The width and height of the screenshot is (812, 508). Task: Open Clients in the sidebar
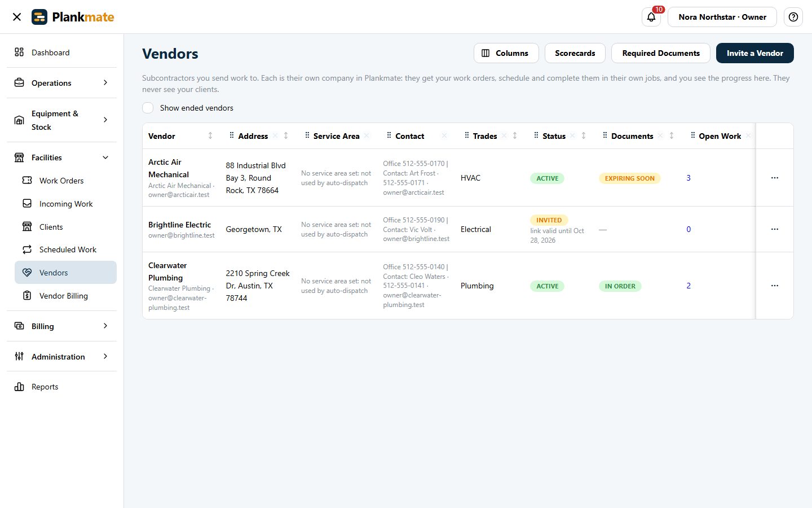pyautogui.click(x=65, y=227)
